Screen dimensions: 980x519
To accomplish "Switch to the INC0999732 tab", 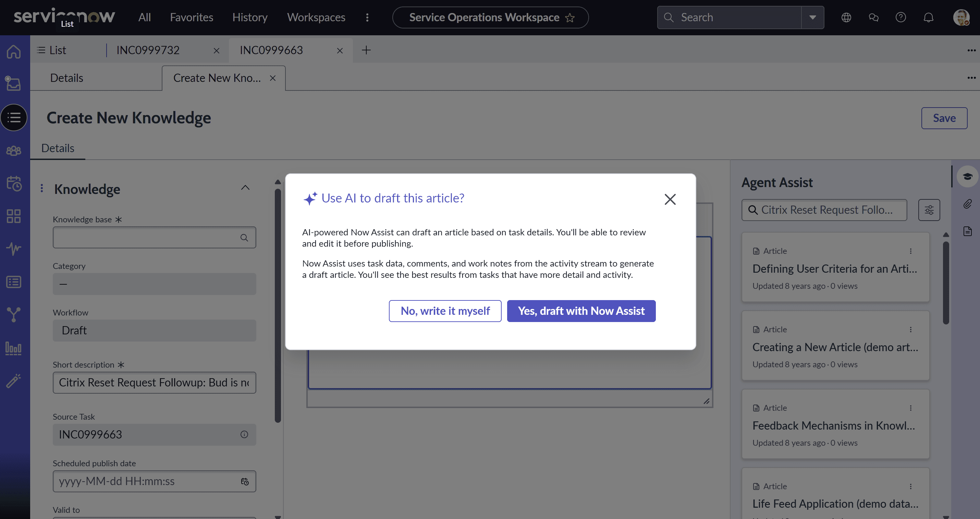I will 148,50.
